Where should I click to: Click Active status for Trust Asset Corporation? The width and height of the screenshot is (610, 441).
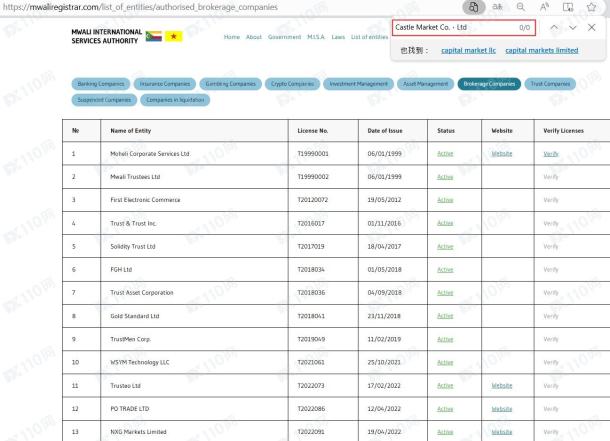click(x=445, y=293)
